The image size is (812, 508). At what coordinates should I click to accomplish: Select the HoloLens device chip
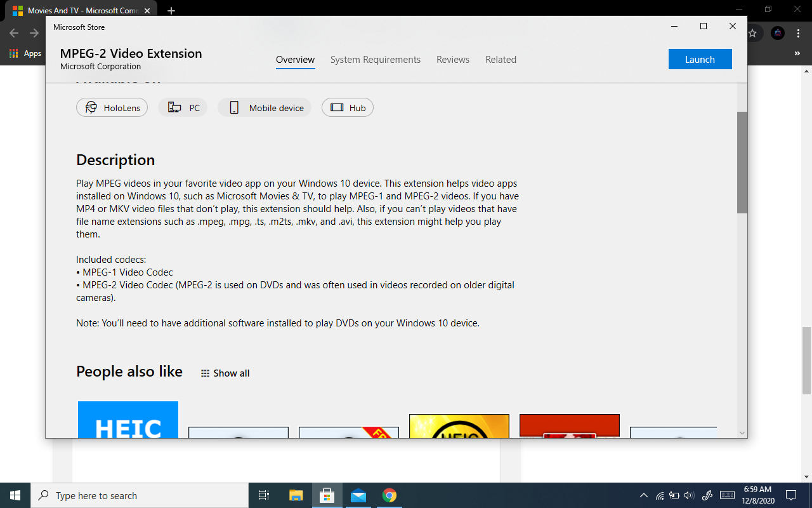point(112,107)
